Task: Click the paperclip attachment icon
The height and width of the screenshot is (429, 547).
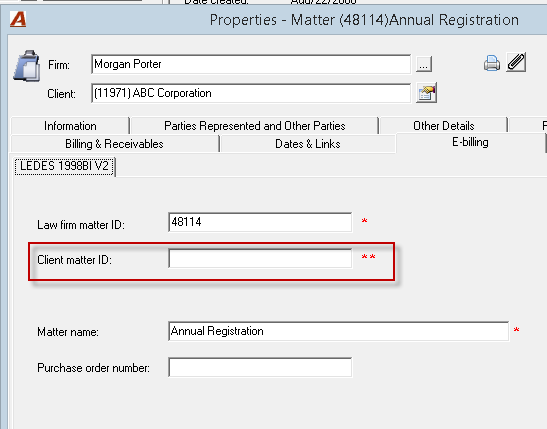Action: (x=516, y=62)
